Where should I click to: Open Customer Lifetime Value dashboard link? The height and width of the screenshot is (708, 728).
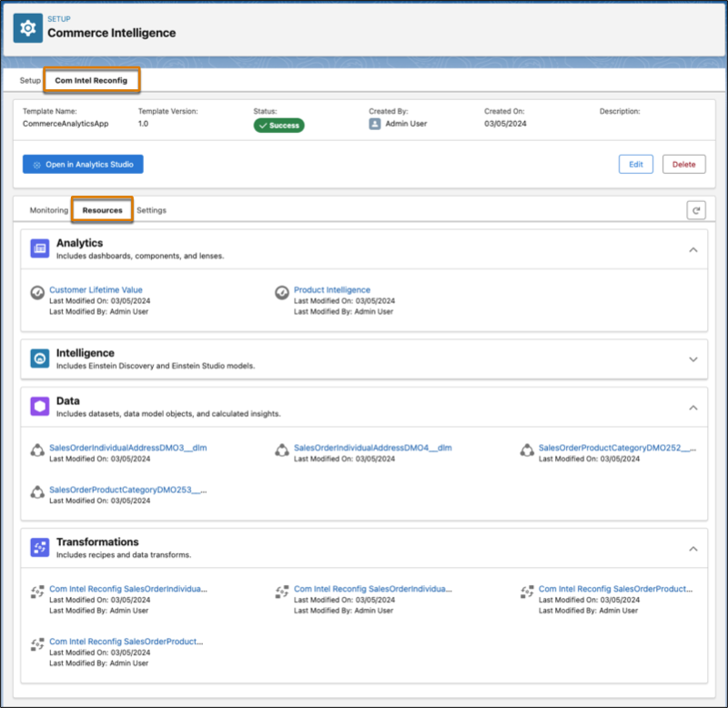pos(96,289)
